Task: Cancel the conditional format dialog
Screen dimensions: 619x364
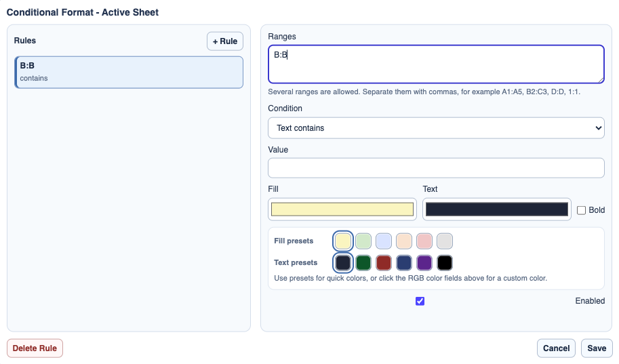Action: click(x=556, y=348)
